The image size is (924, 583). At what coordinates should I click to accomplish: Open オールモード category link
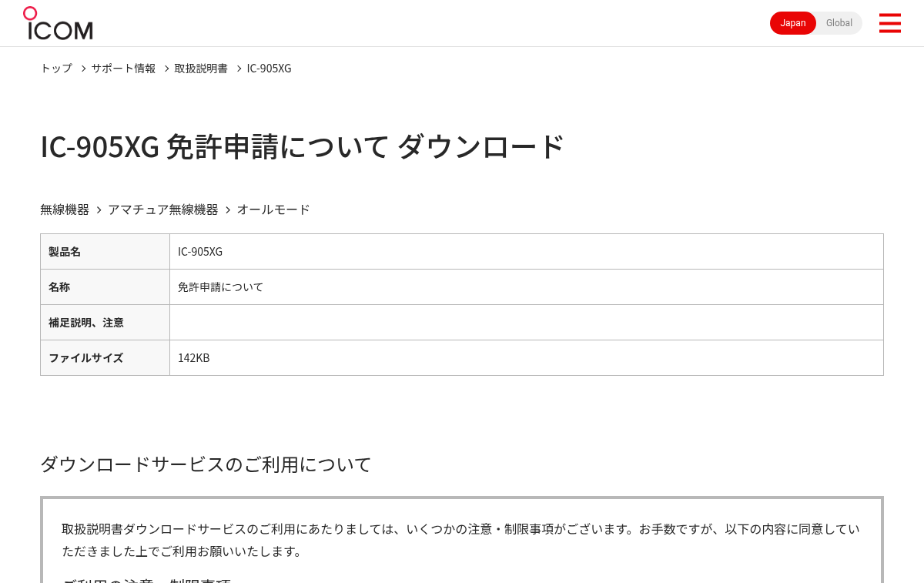pyautogui.click(x=273, y=209)
